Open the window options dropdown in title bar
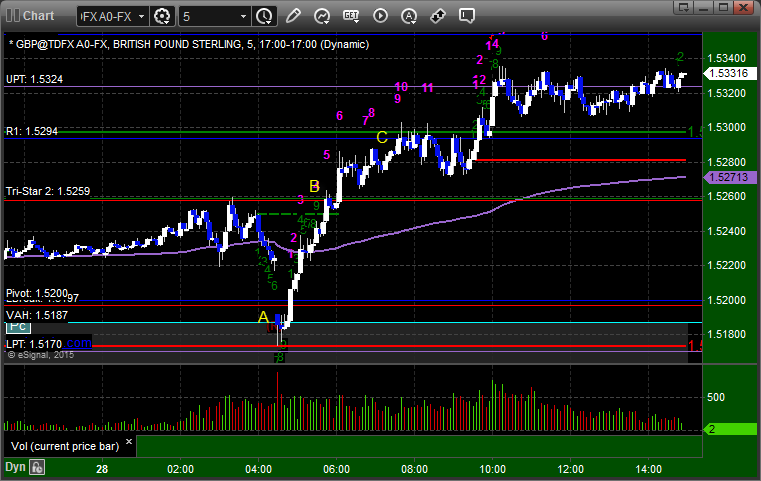Viewport: 761px width, 481px height. [x=684, y=7]
